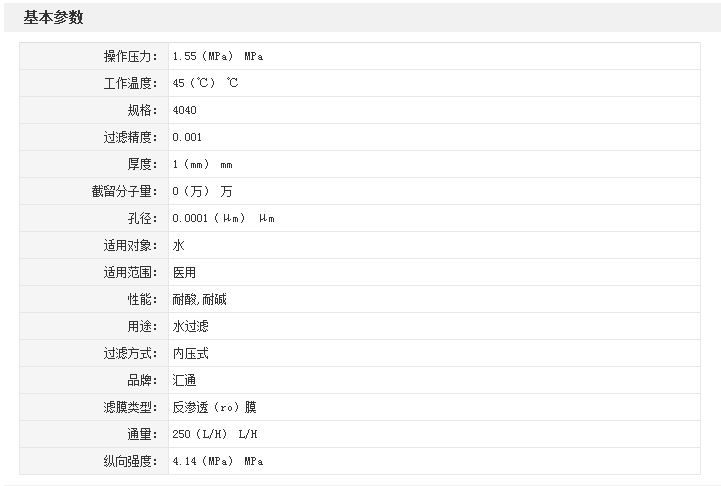Click the 用途 value 水过滤

tap(190, 326)
